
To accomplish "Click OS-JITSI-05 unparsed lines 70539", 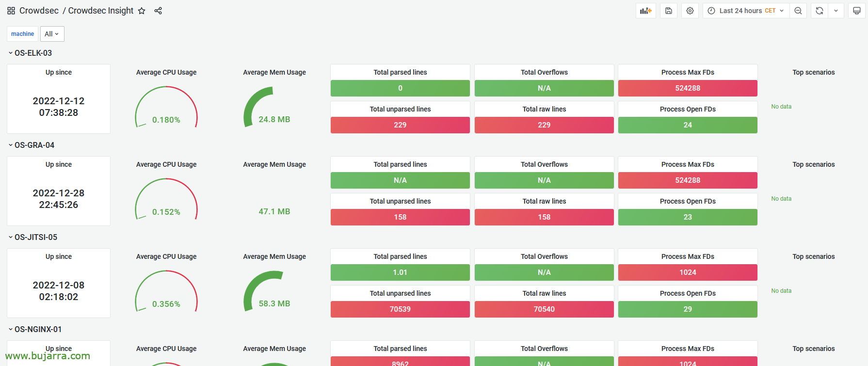I will tap(400, 309).
